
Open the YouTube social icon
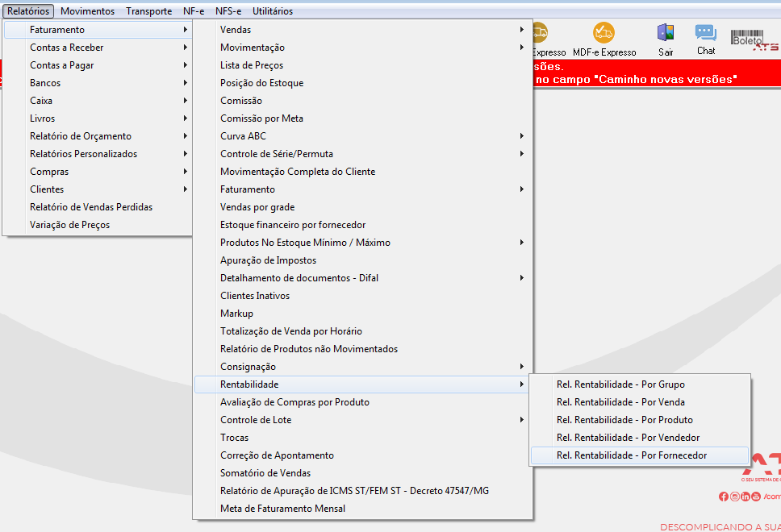756,497
